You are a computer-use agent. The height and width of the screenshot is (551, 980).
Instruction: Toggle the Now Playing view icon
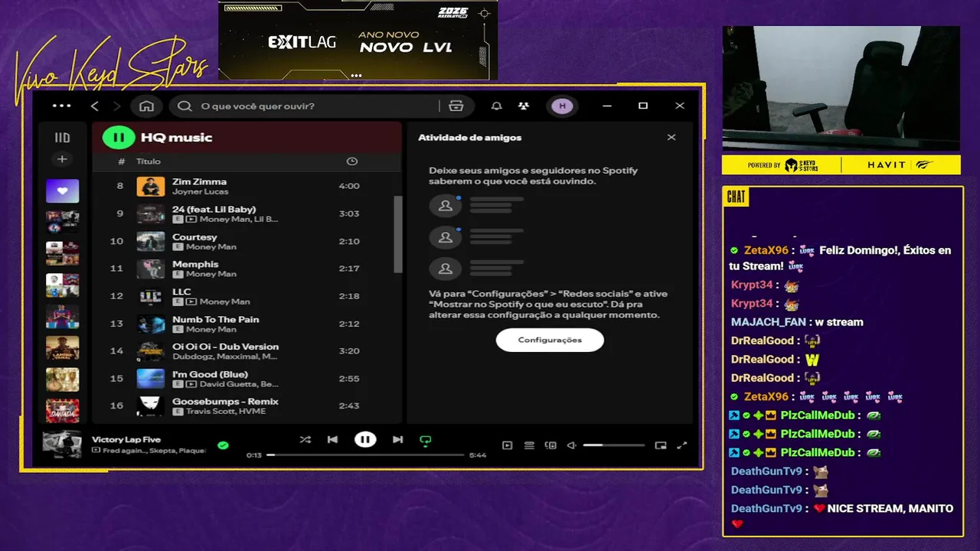point(507,445)
